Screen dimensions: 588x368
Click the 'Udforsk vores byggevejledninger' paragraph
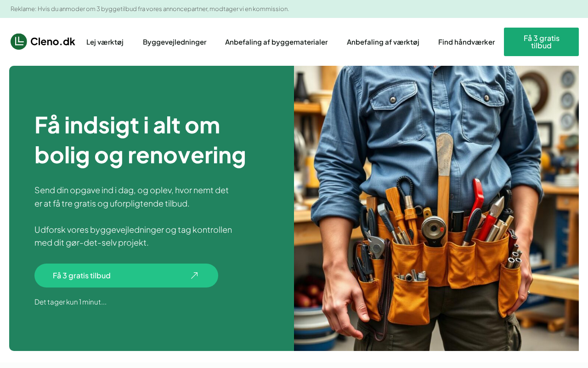coord(133,236)
